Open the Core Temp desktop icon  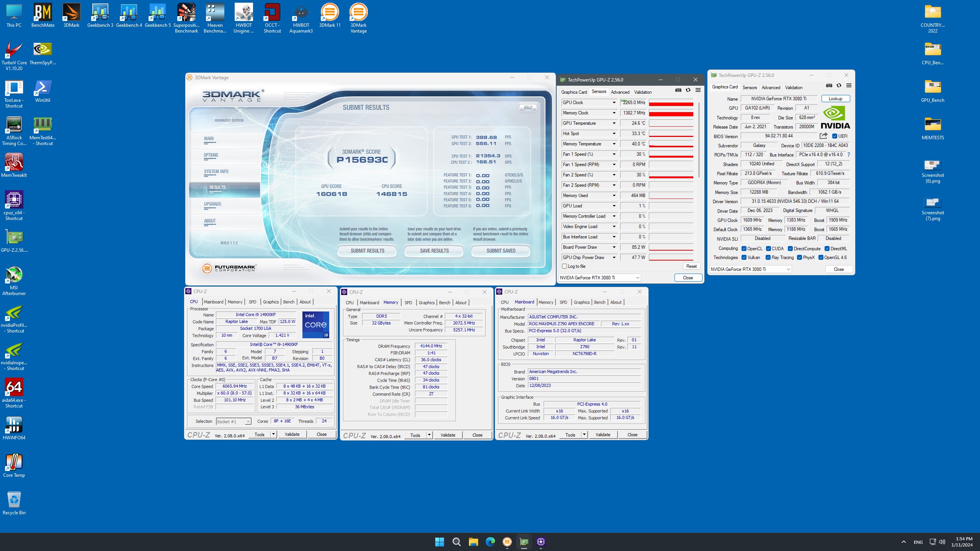[x=14, y=466]
